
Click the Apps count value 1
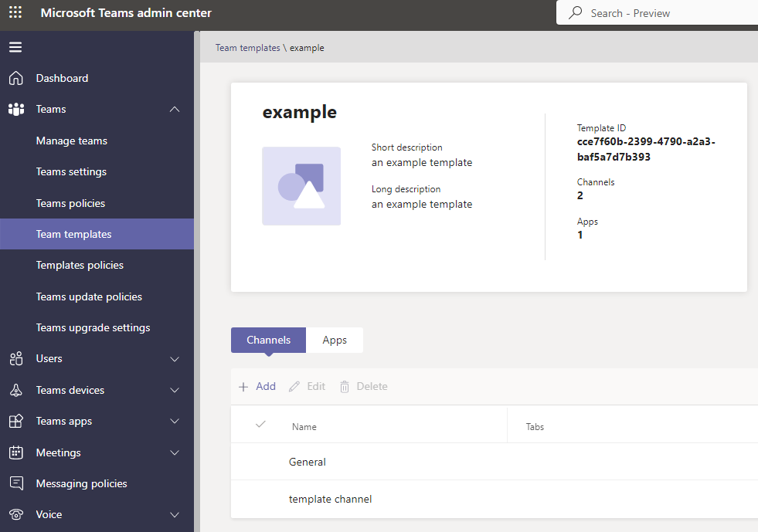tap(580, 236)
